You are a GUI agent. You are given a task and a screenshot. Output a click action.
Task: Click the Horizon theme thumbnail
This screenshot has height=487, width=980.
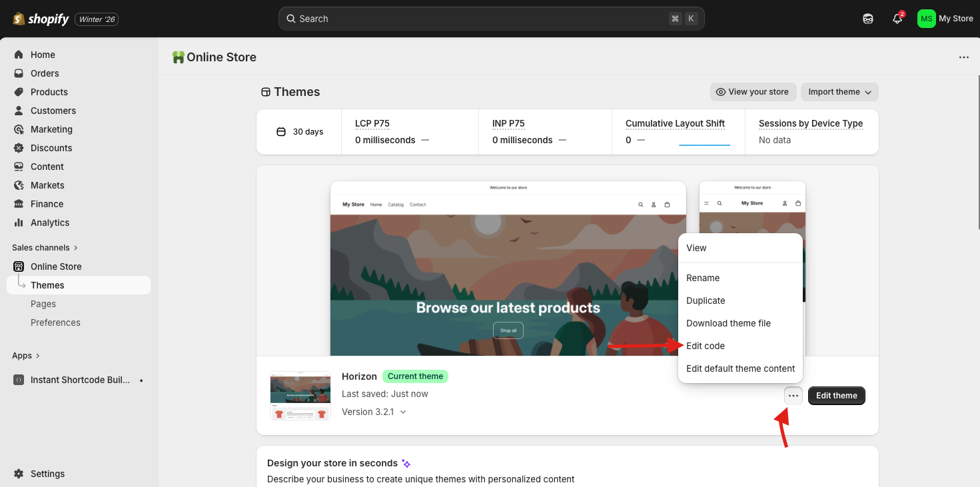[x=300, y=395]
